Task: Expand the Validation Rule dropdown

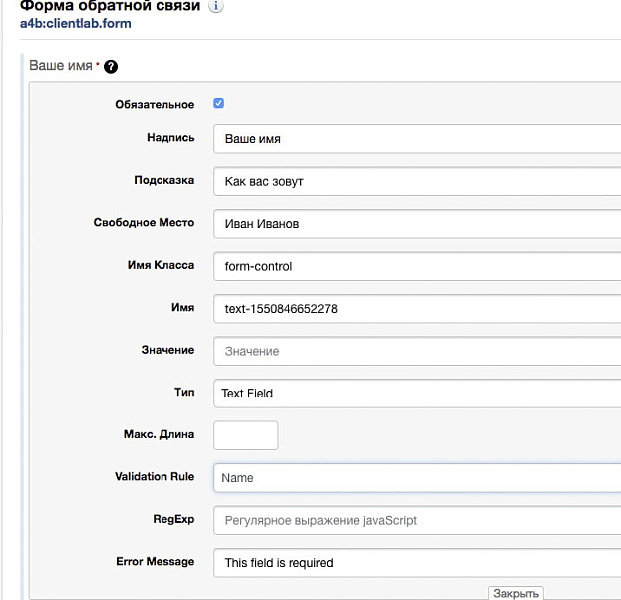Action: click(x=416, y=478)
